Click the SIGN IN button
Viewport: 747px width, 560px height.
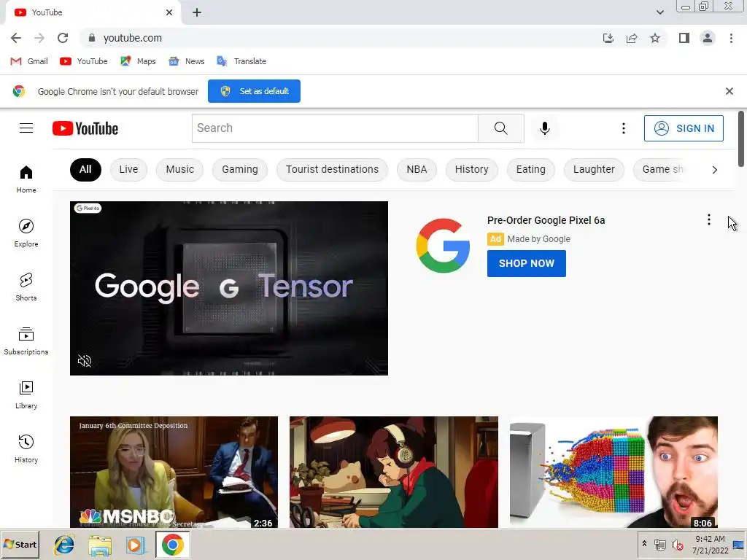[684, 128]
